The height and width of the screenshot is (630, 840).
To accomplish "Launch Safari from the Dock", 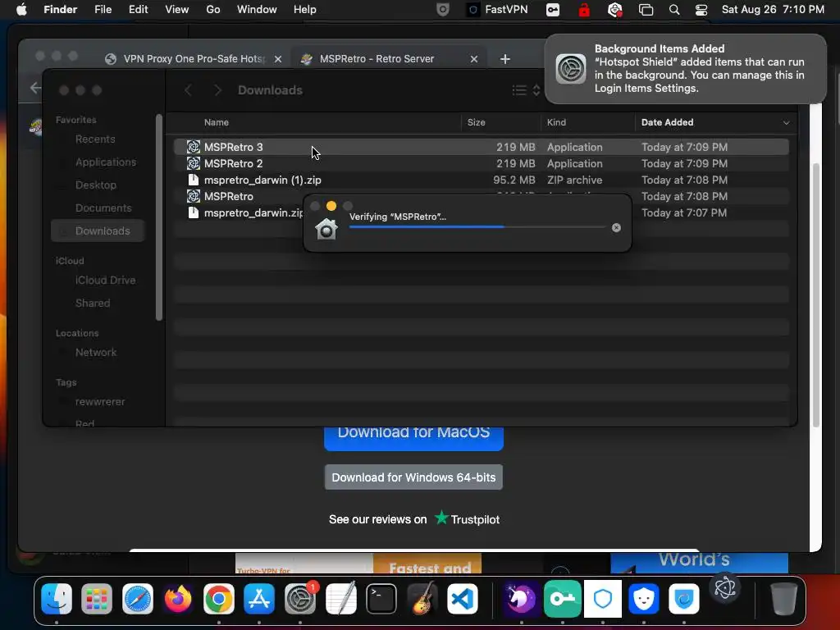I will 138,598.
